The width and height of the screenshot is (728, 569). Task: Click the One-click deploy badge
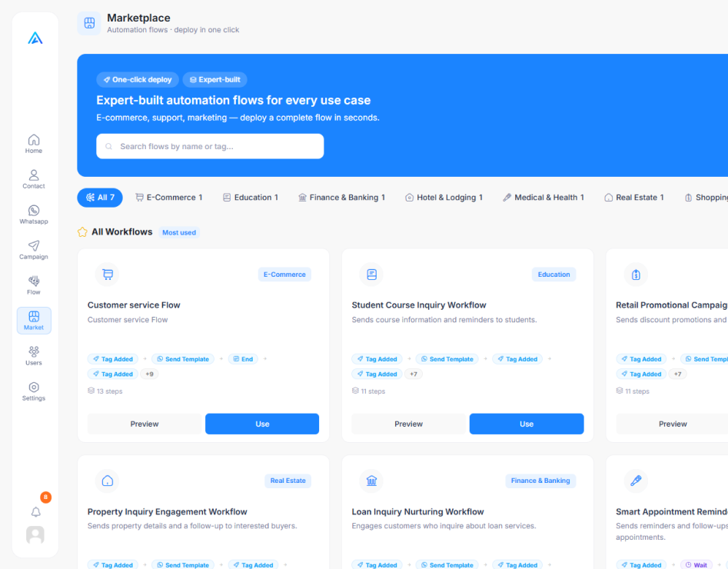(138, 79)
